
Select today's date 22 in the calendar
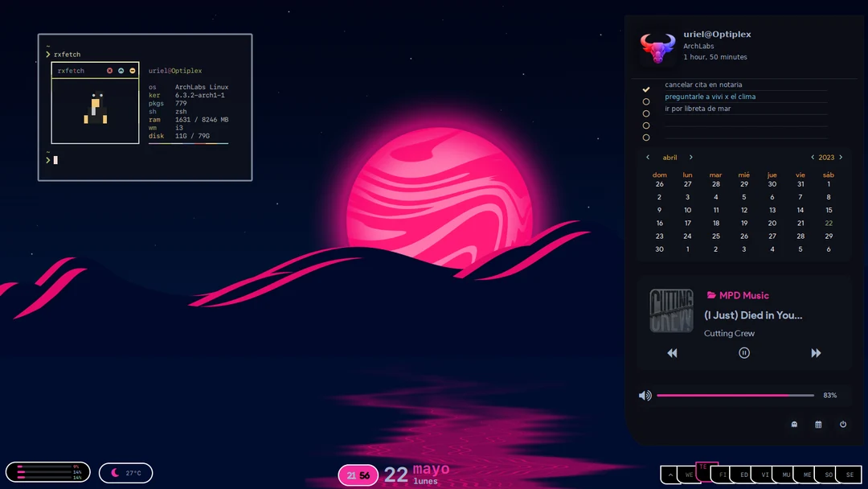point(829,223)
